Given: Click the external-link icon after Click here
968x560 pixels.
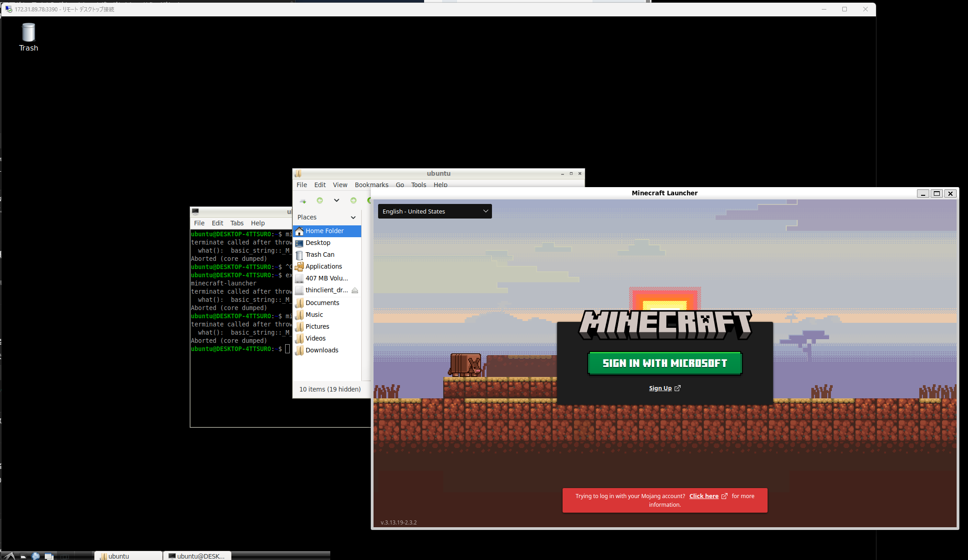Looking at the screenshot, I should click(724, 496).
